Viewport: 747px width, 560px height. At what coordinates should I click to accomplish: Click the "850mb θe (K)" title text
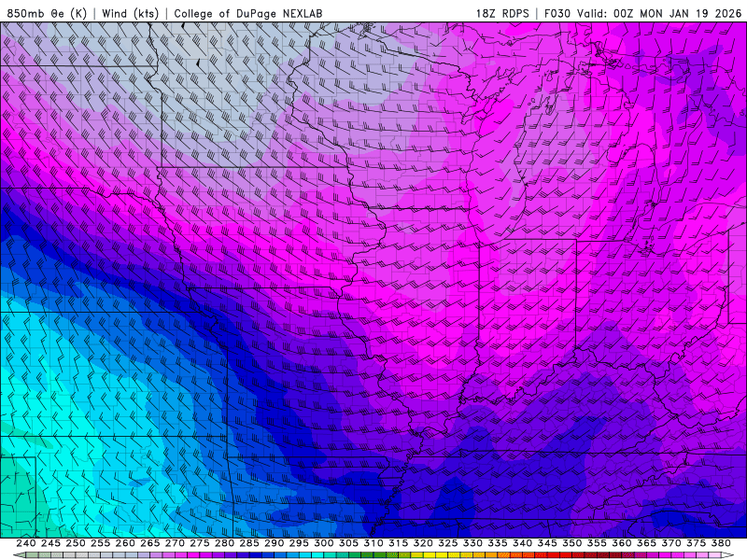click(47, 13)
